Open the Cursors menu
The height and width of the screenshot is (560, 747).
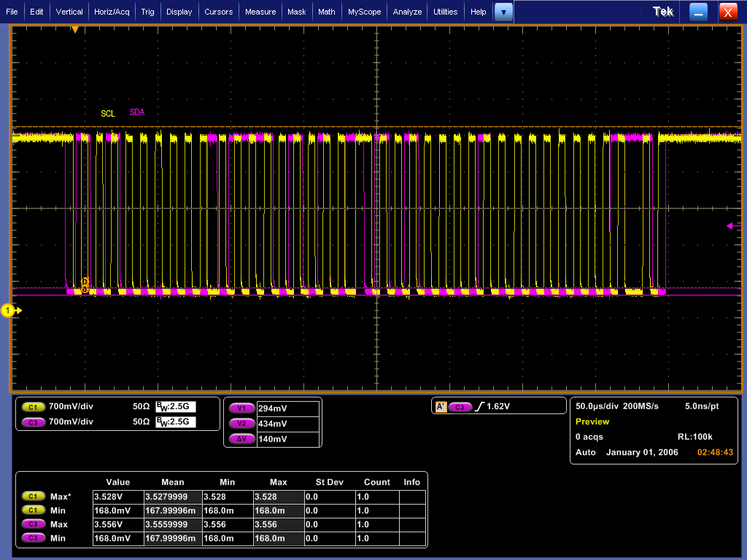tap(218, 12)
